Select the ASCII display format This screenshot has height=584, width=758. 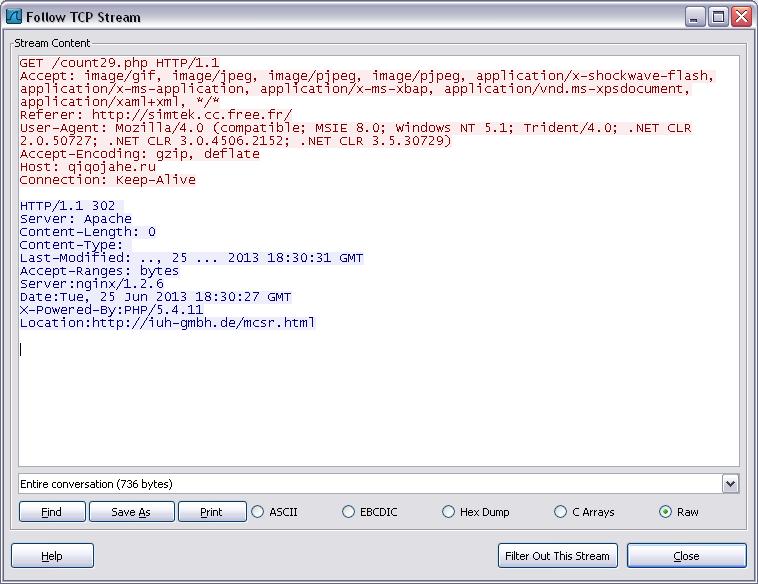coord(259,512)
